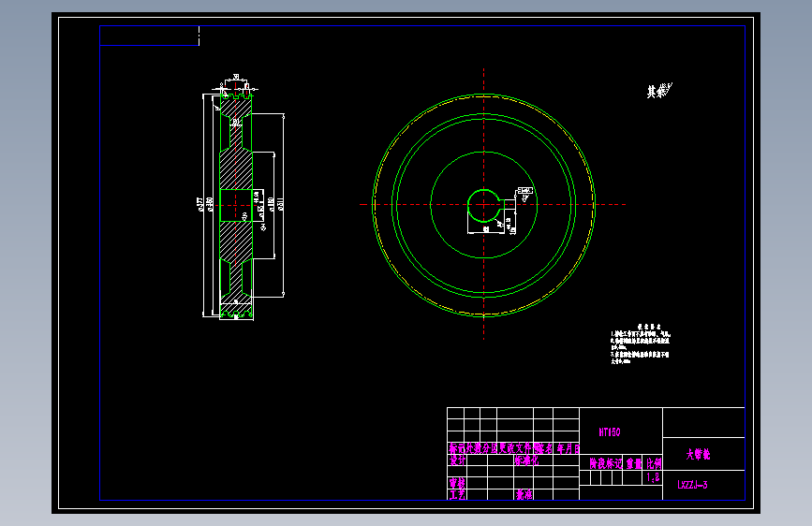812x526 pixels.
Task: Click the ø311 dimension label
Action: (281, 203)
